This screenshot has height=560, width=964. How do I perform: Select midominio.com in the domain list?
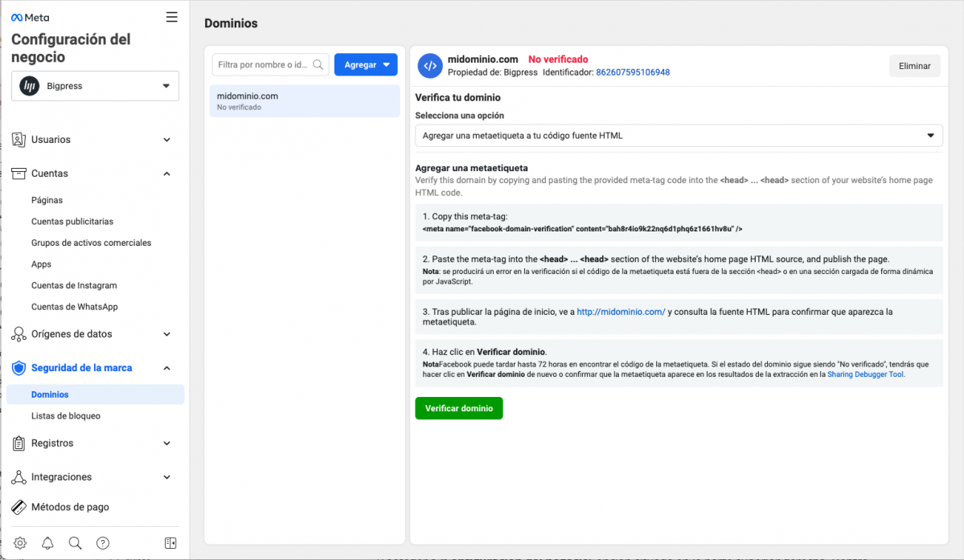coord(305,100)
